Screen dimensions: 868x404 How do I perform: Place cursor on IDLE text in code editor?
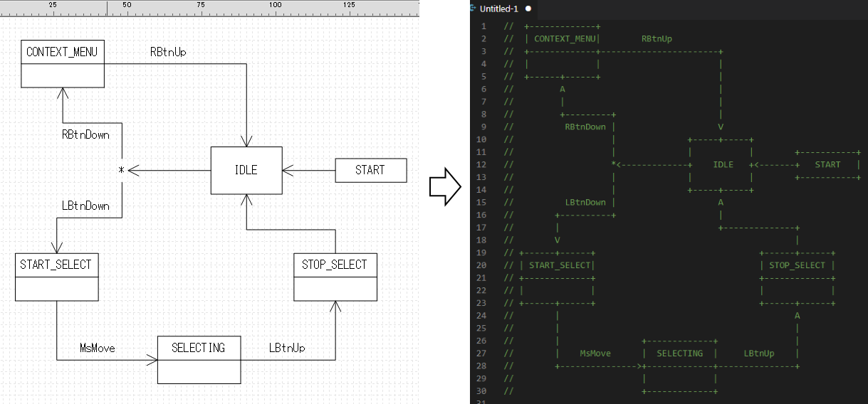coord(723,164)
